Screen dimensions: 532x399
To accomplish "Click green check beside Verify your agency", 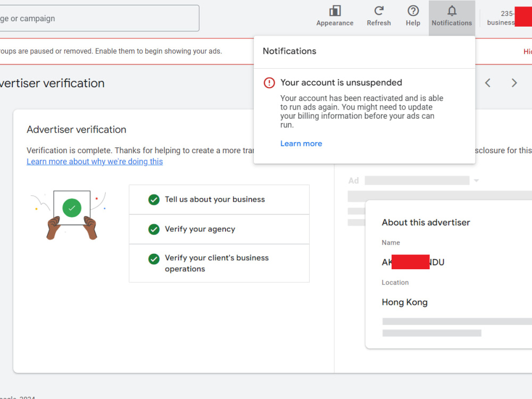I will 154,229.
